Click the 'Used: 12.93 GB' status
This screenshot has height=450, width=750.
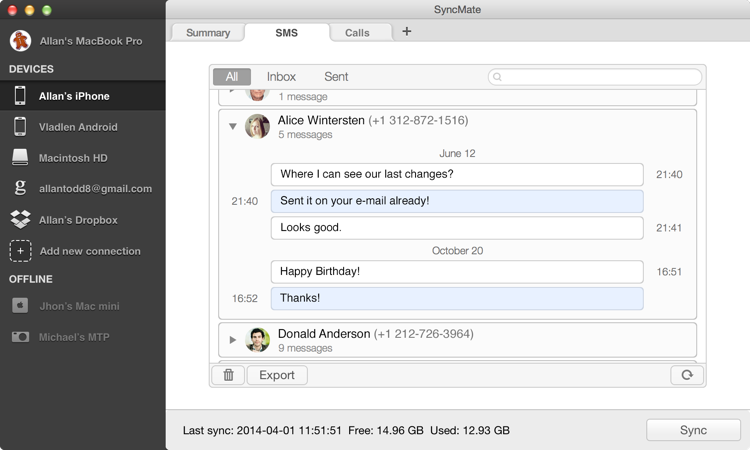[470, 430]
